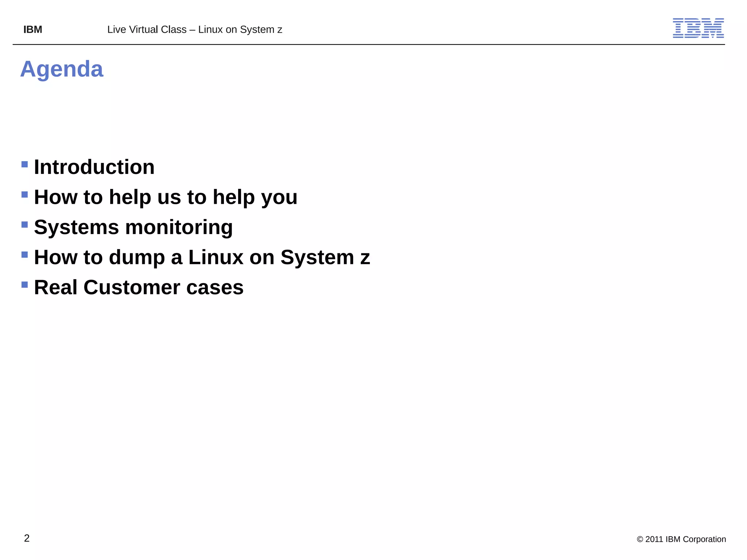
Task: Click the Introduction agenda item
Action: (x=94, y=167)
